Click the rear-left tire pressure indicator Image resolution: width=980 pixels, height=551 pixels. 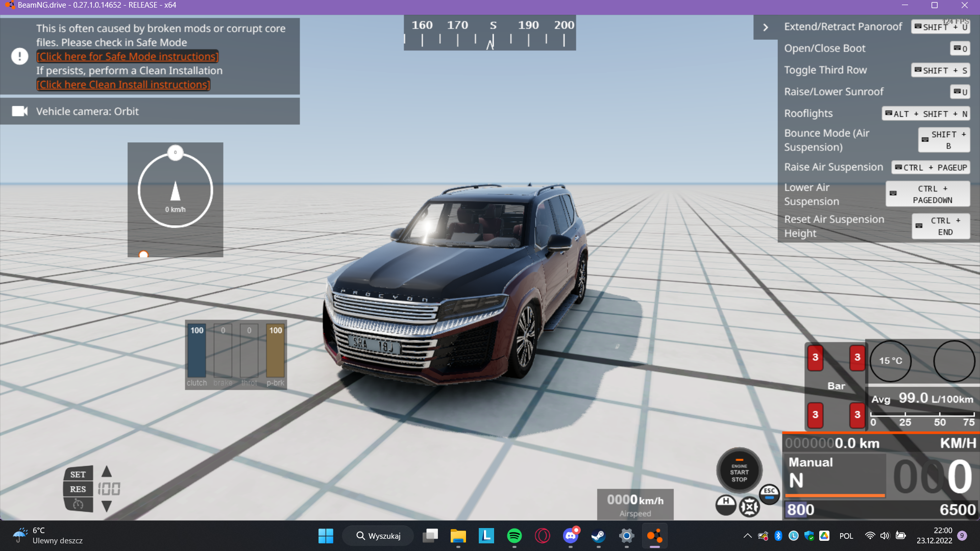tap(815, 415)
